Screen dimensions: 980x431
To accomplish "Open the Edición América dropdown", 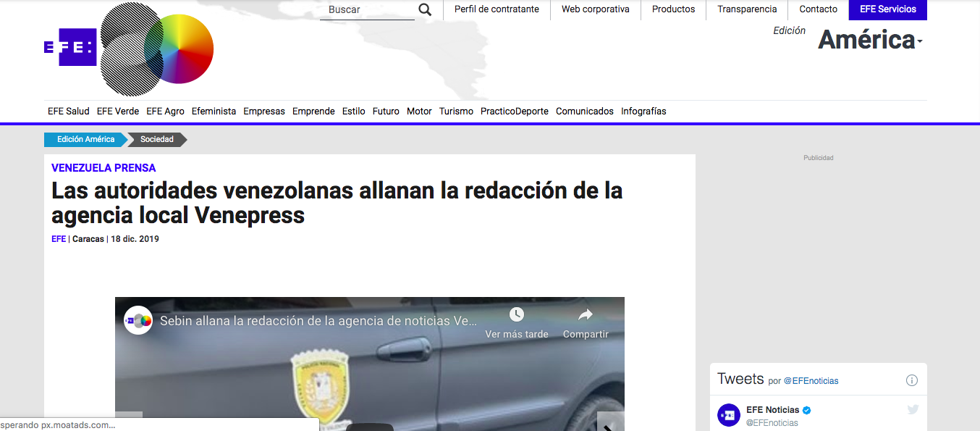I will (871, 39).
